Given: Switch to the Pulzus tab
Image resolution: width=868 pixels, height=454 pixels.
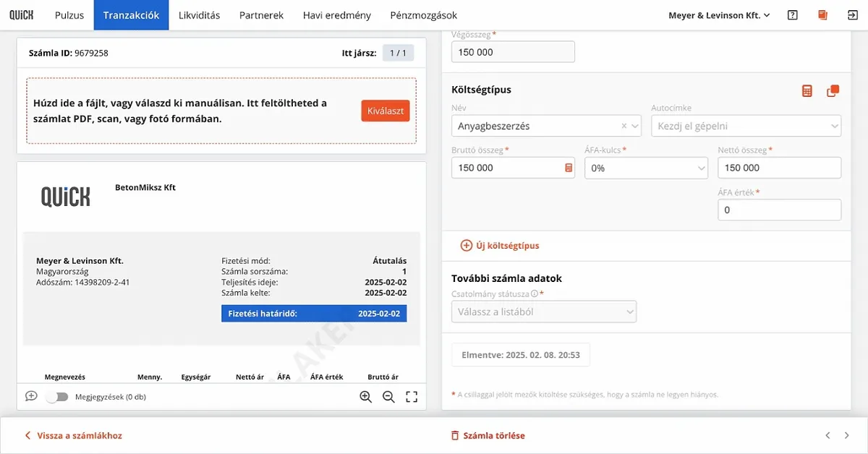Looking at the screenshot, I should pyautogui.click(x=69, y=14).
